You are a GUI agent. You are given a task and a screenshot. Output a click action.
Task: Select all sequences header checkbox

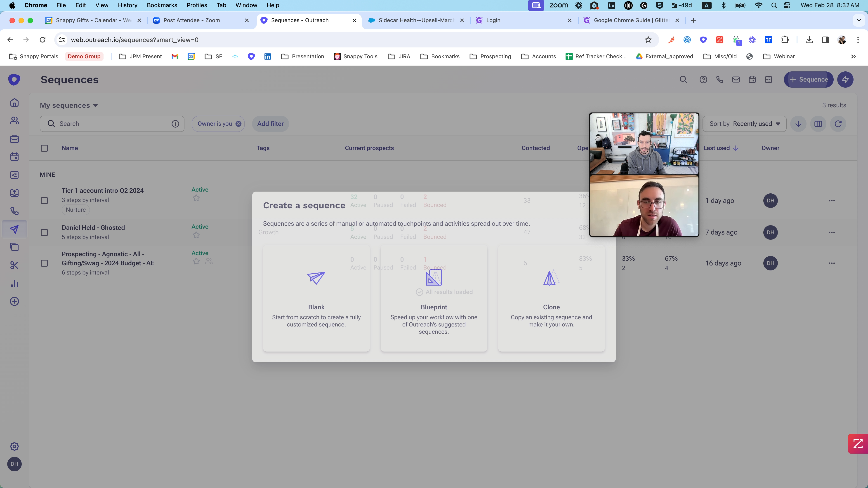coord(44,148)
